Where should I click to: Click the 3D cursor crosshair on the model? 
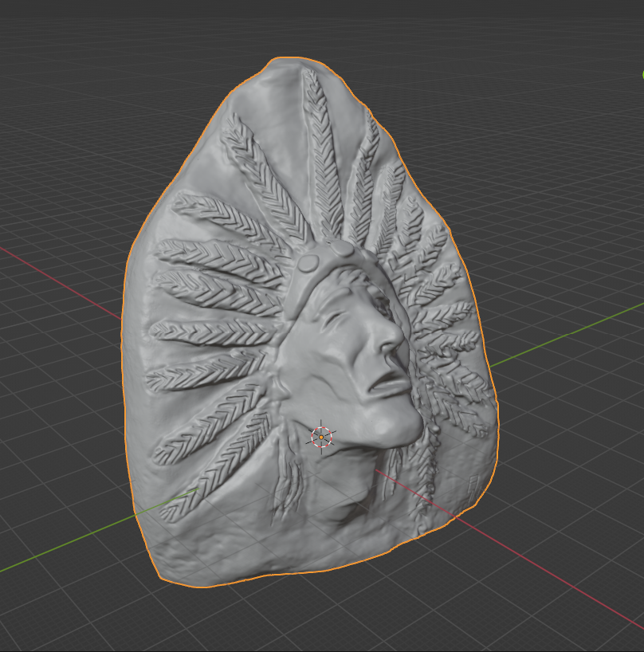click(x=321, y=436)
